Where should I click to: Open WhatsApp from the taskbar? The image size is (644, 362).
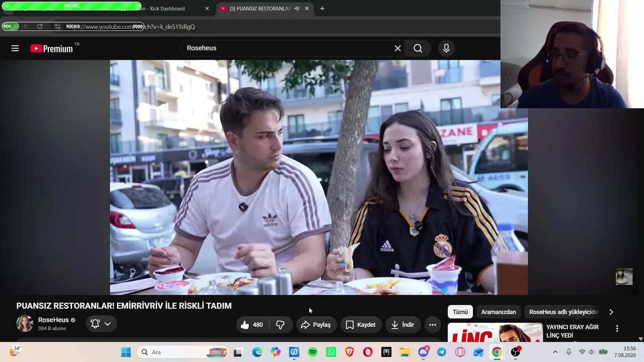click(x=331, y=352)
